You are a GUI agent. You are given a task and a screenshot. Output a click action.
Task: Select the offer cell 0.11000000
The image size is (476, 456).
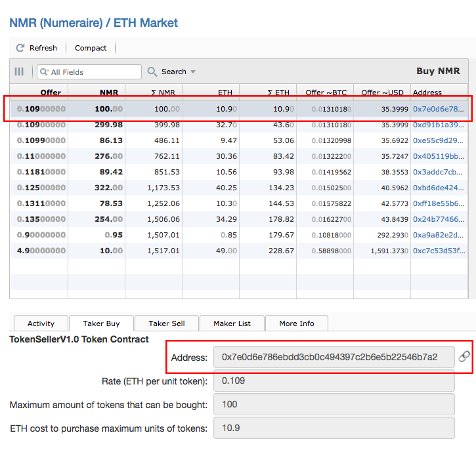(41, 156)
